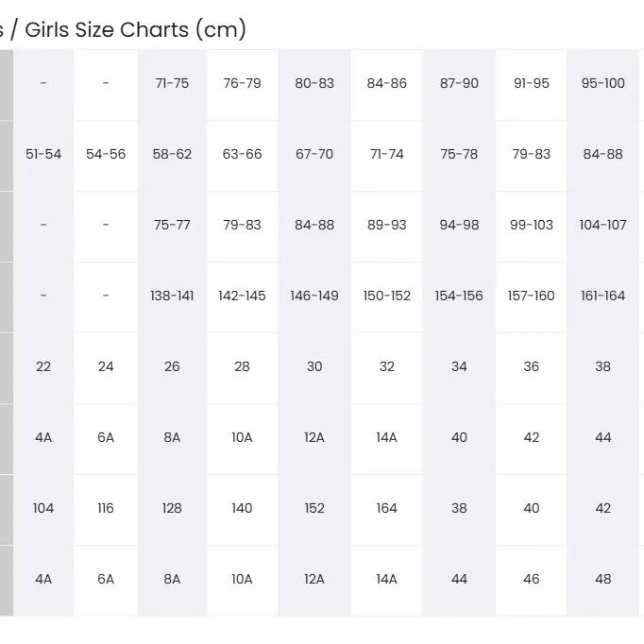This screenshot has width=644, height=644.
Task: Select size 22 cell
Action: point(43,368)
